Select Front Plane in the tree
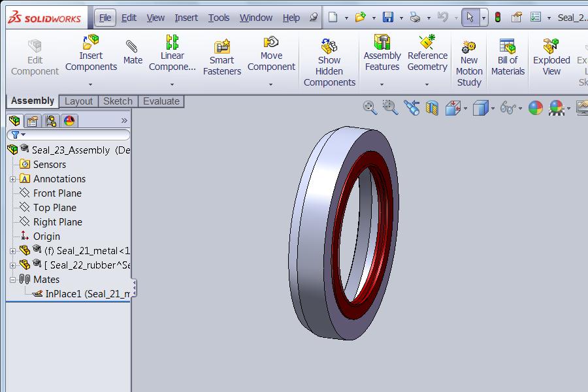The width and height of the screenshot is (588, 392). pos(57,193)
